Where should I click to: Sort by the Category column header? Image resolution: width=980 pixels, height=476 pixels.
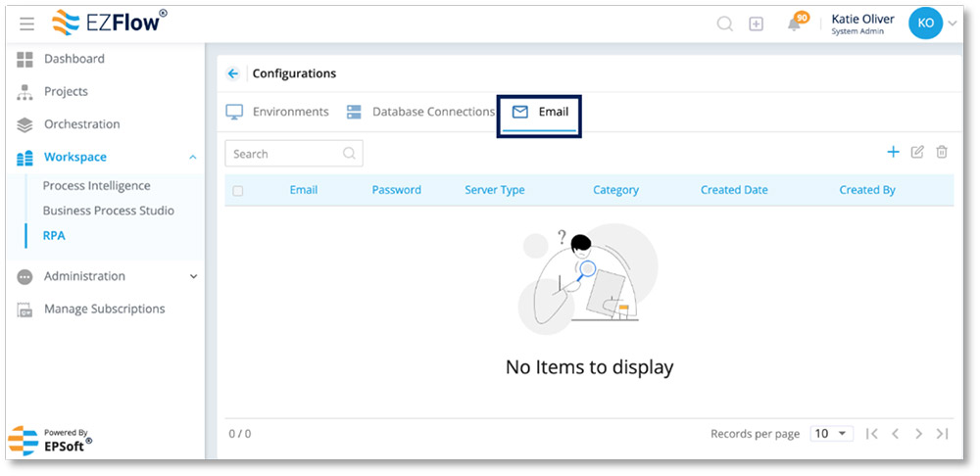615,190
